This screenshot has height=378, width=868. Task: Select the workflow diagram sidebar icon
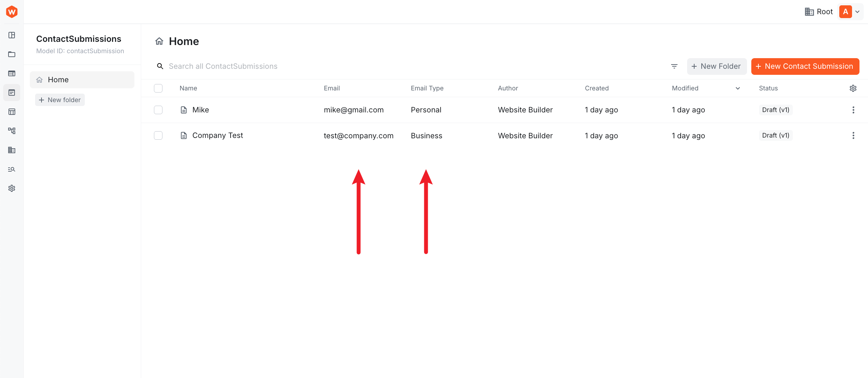coord(12,130)
